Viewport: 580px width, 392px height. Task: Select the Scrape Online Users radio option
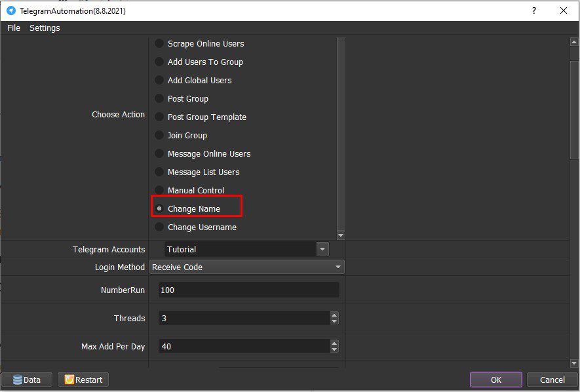click(159, 43)
